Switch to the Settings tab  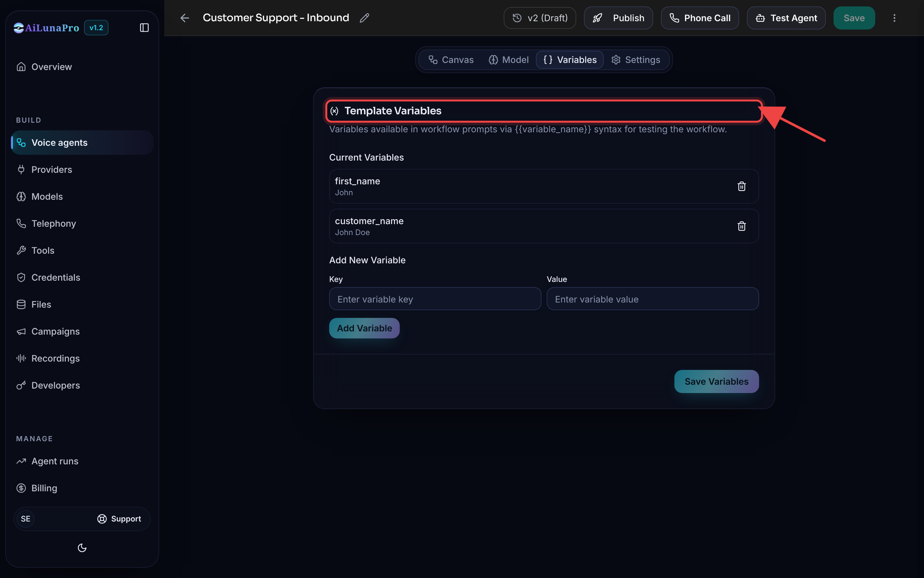(636, 60)
